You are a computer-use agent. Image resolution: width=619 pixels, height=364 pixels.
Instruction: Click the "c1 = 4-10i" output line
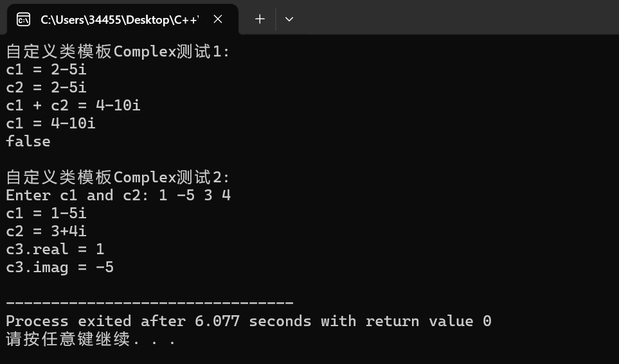click(x=51, y=123)
